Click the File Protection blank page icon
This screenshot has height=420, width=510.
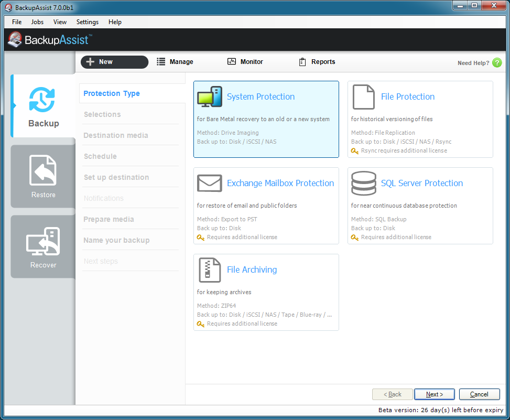click(364, 97)
